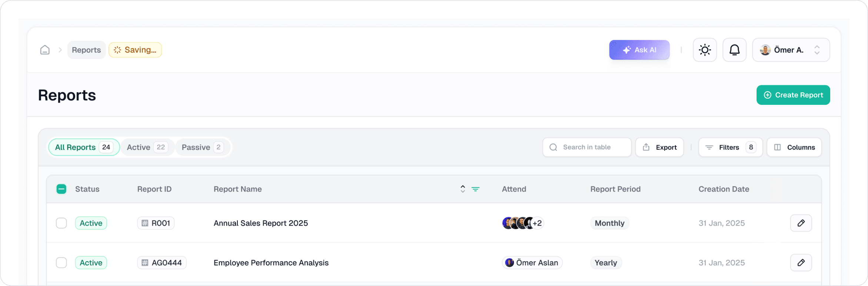Click the Create Report button
This screenshot has width=868, height=286.
click(793, 95)
